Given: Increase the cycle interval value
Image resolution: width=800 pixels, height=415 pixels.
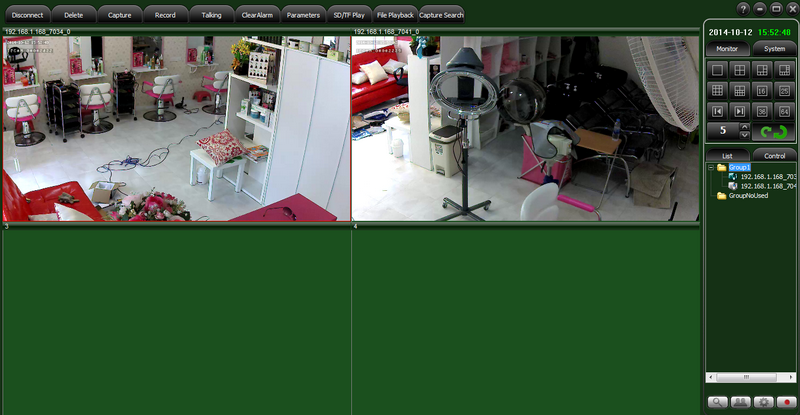Looking at the screenshot, I should coord(744,127).
